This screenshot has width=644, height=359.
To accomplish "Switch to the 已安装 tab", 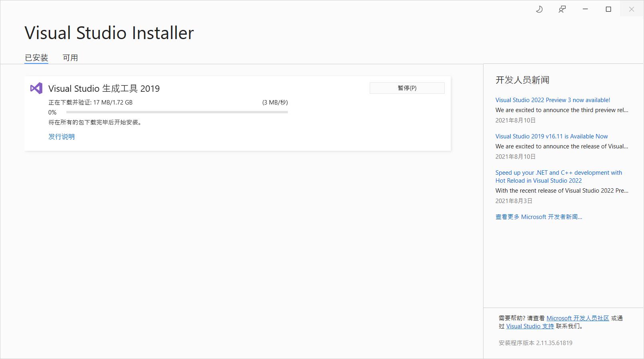I will 36,58.
